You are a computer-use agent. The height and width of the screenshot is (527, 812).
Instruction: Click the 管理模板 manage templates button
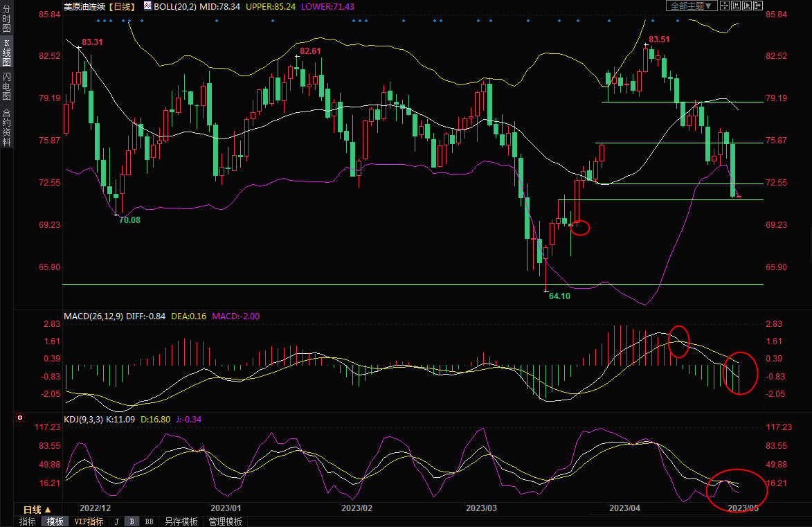coord(225,521)
